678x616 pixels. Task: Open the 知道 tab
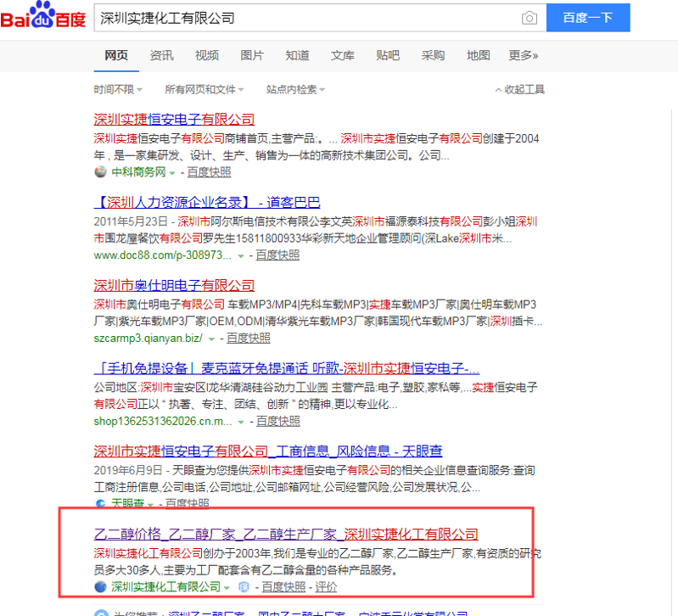[298, 55]
